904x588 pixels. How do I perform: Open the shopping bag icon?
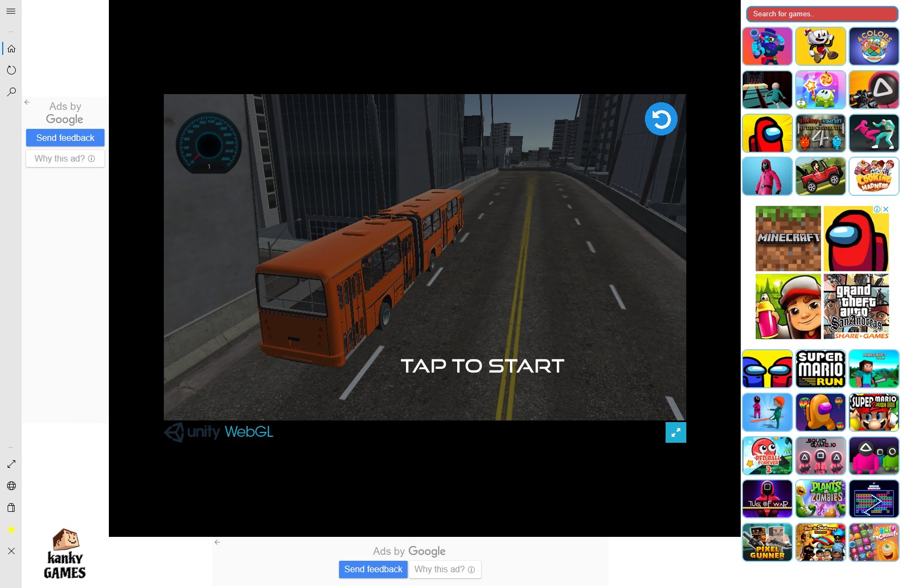tap(11, 507)
